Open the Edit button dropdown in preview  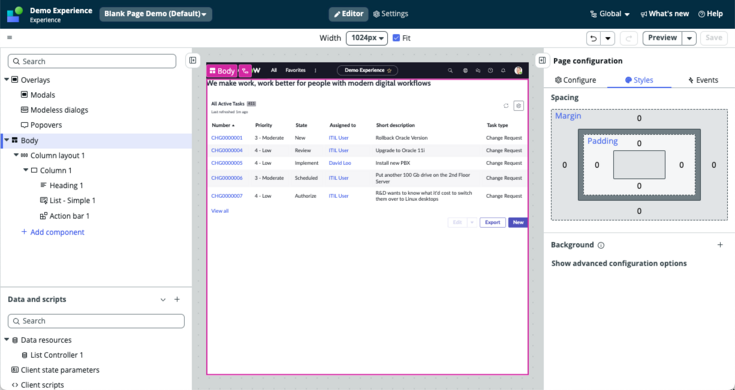tap(472, 223)
